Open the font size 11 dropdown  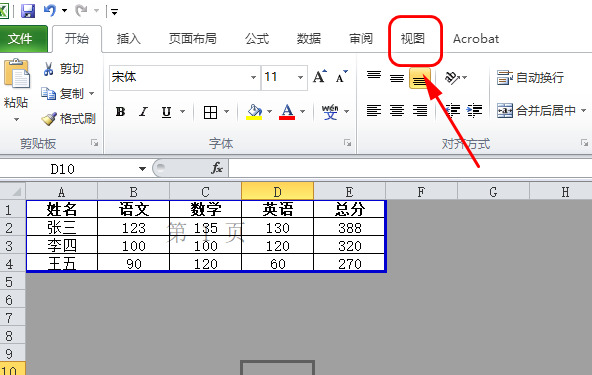click(x=301, y=77)
